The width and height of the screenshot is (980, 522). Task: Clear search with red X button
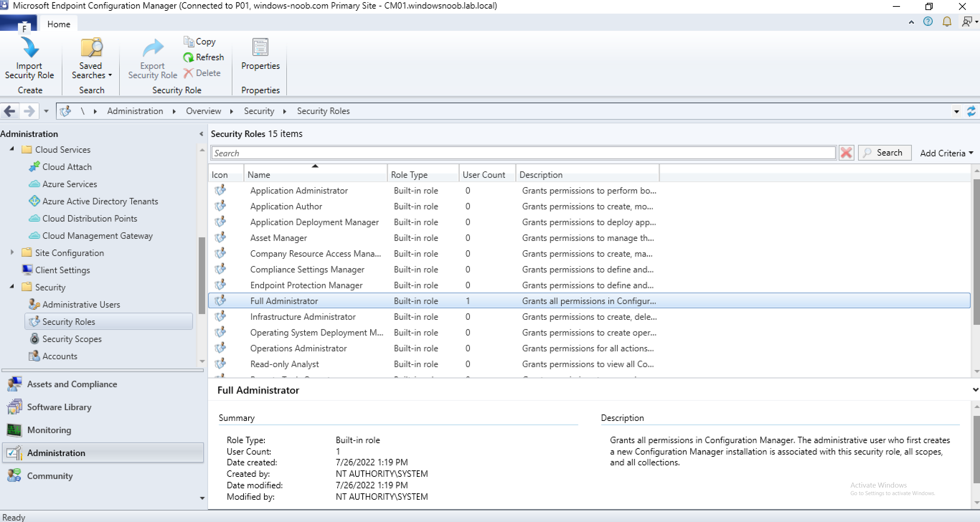[x=847, y=153]
